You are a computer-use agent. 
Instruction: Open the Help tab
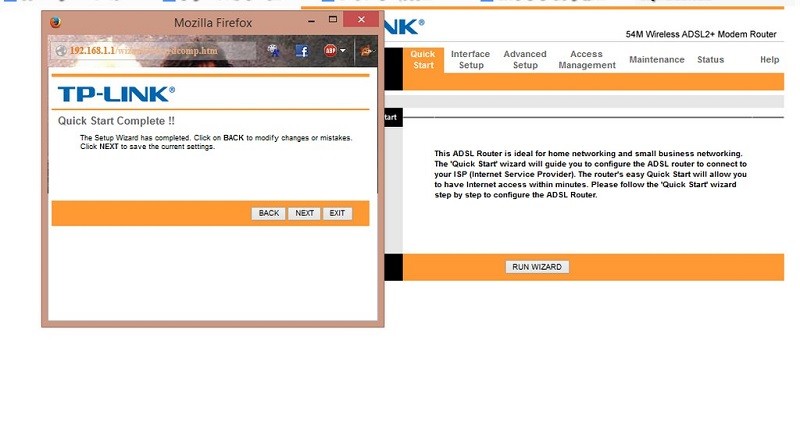[x=769, y=60]
